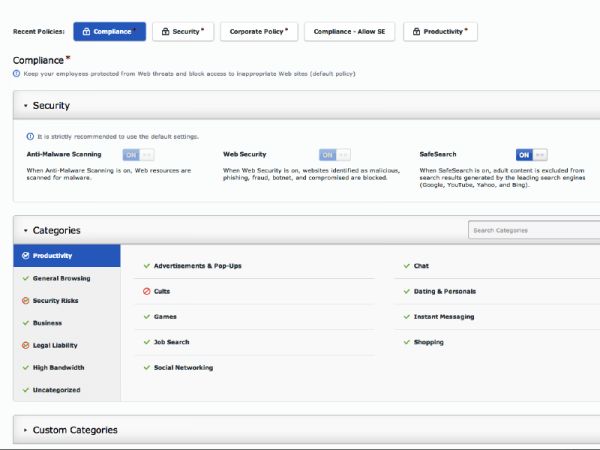This screenshot has height=450, width=600.
Task: Select the Compliance - Allow SE policy
Action: pos(349,32)
